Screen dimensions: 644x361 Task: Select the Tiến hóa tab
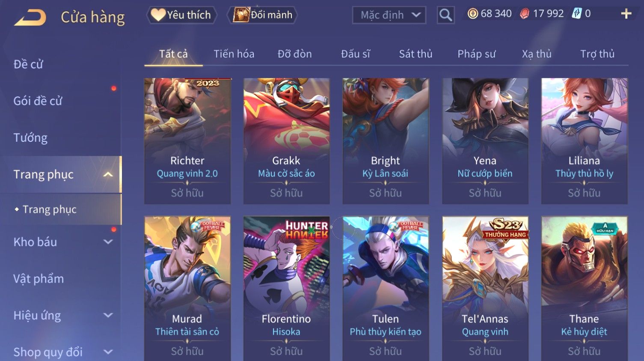tap(234, 54)
